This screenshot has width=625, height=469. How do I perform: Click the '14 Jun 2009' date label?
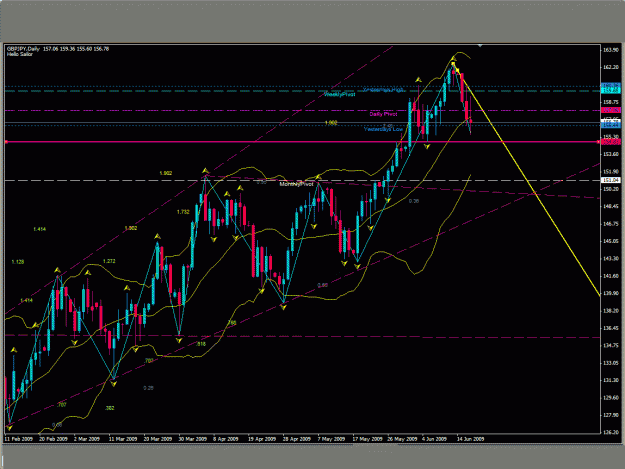(x=470, y=439)
